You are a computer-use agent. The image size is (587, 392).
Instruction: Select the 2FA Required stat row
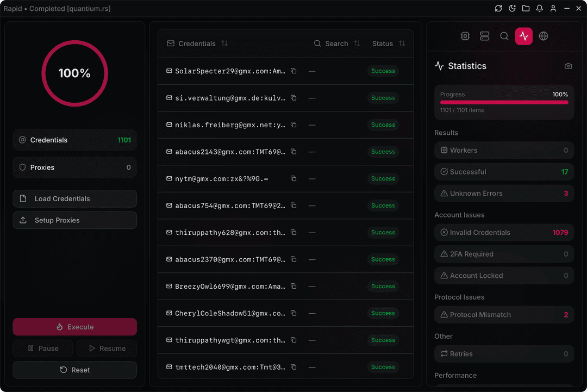point(504,254)
